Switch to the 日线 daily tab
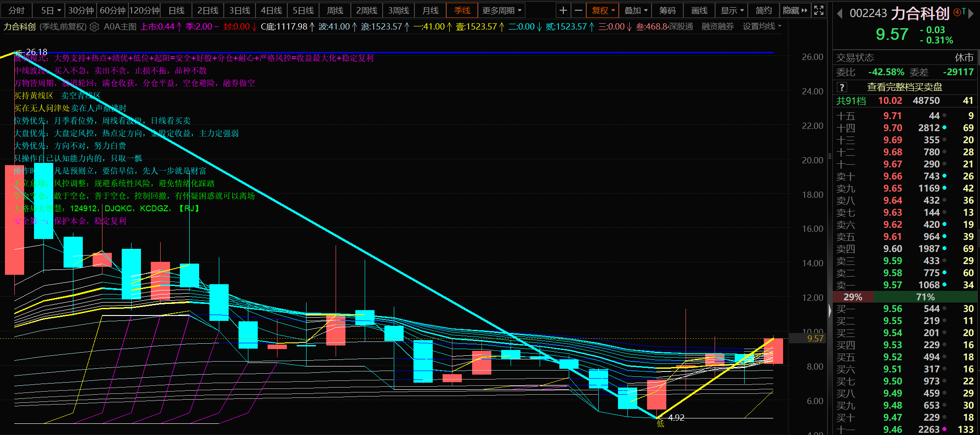This screenshot has height=435, width=980. click(x=176, y=10)
